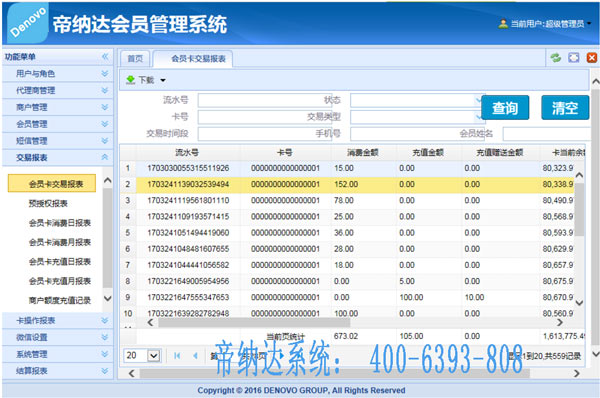This screenshot has height=398, width=600.
Task: Open 预授权报表 report
Action: tap(48, 204)
